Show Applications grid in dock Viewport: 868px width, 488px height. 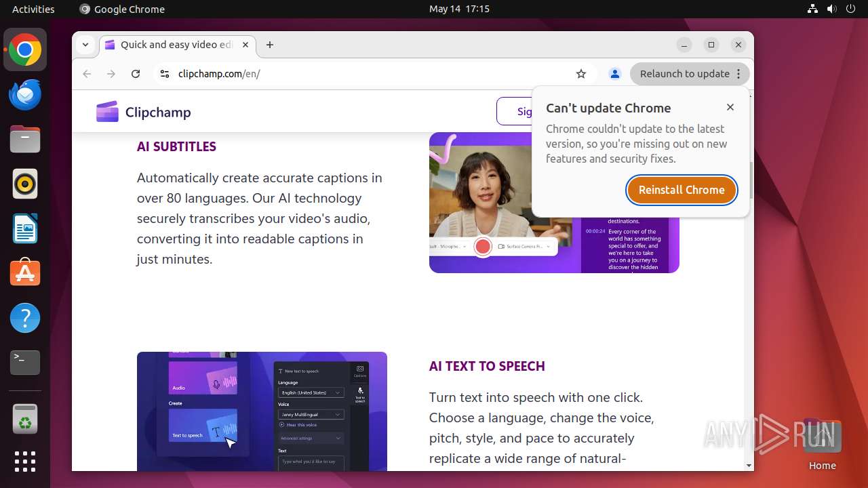click(25, 462)
